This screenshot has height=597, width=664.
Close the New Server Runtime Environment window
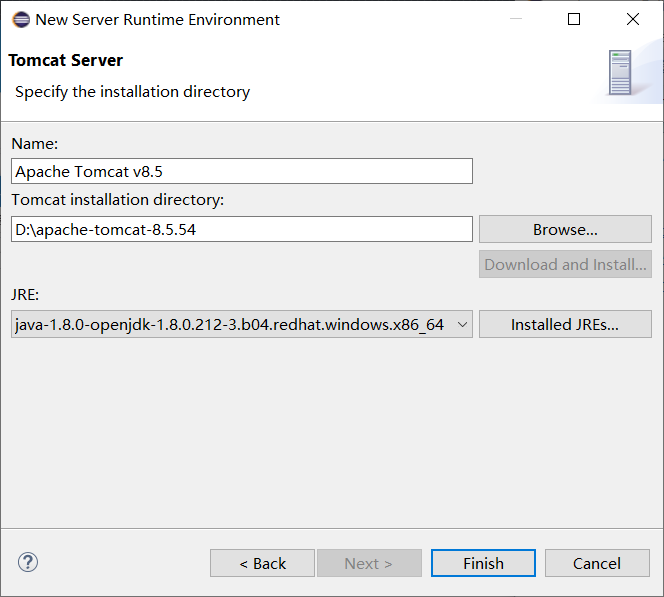coord(633,19)
